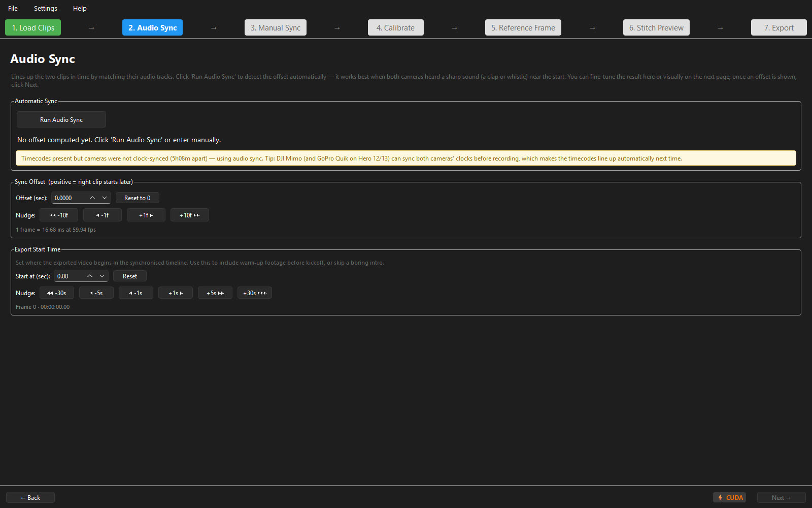Increase offset with the up arrow
The width and height of the screenshot is (812, 508).
92,198
